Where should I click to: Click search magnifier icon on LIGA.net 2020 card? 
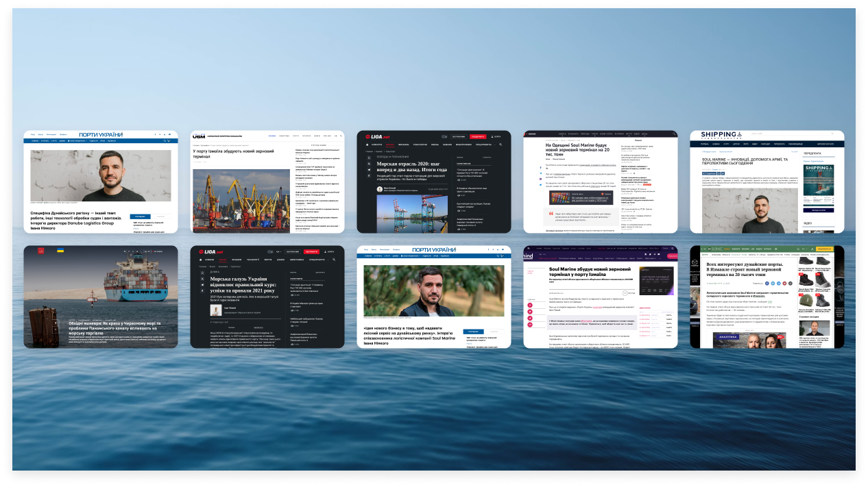click(x=501, y=145)
